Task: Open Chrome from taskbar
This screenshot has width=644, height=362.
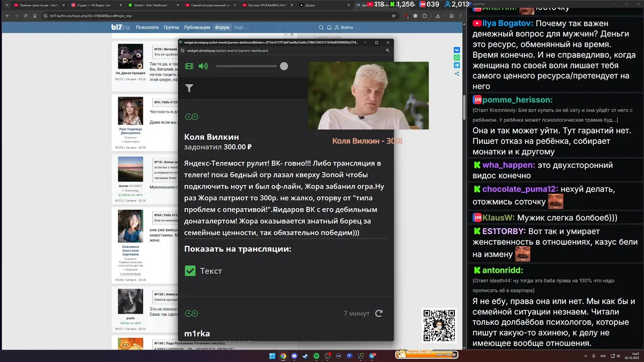Action: pyautogui.click(x=283, y=356)
